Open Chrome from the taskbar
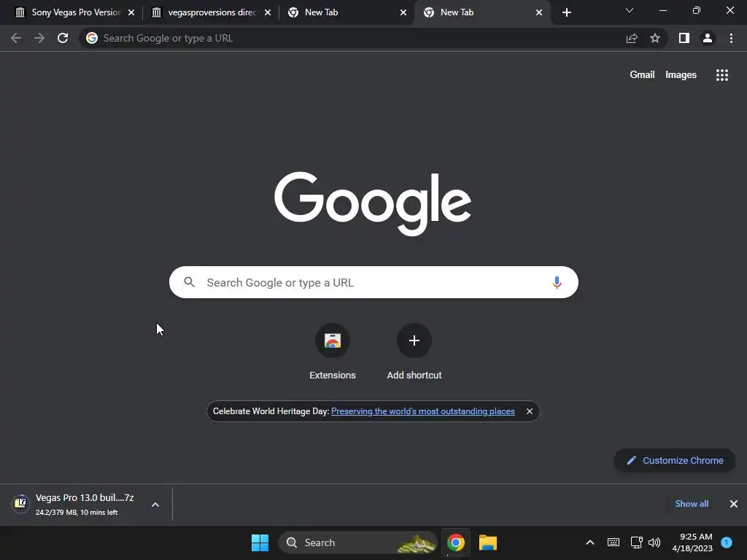This screenshot has width=747, height=560. (456, 542)
